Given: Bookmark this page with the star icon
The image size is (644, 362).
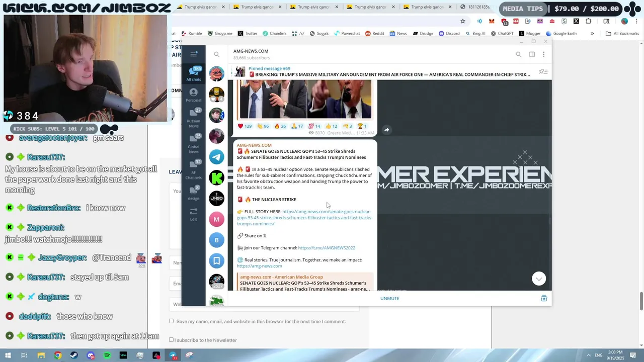Looking at the screenshot, I should tap(463, 21).
